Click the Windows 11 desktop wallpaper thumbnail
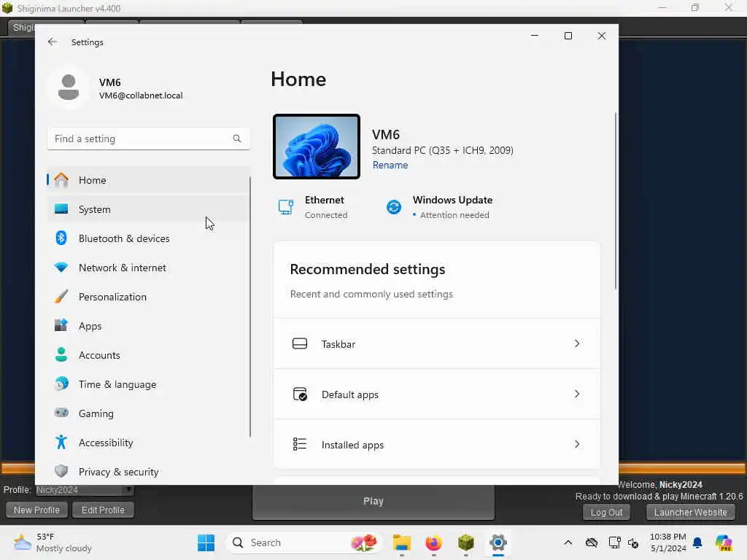The width and height of the screenshot is (747, 560). point(317,147)
